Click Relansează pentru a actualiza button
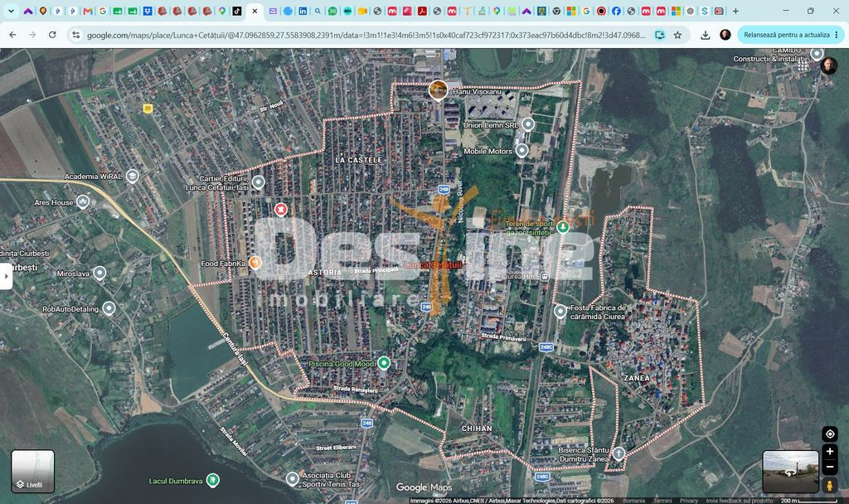Screen dimensions: 849x504 [786, 35]
